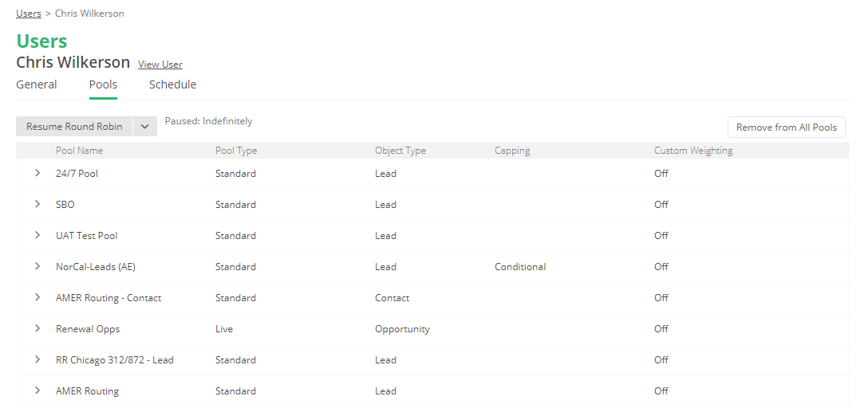Expand the UAT Test Pool row
Image resolution: width=868 pixels, height=408 pixels.
[x=37, y=235]
